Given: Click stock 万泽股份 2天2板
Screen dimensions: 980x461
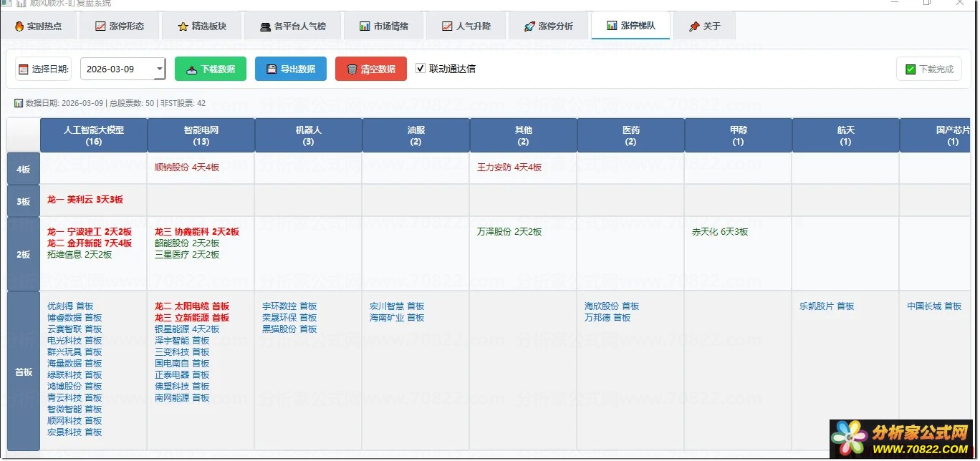Looking at the screenshot, I should pyautogui.click(x=509, y=232).
